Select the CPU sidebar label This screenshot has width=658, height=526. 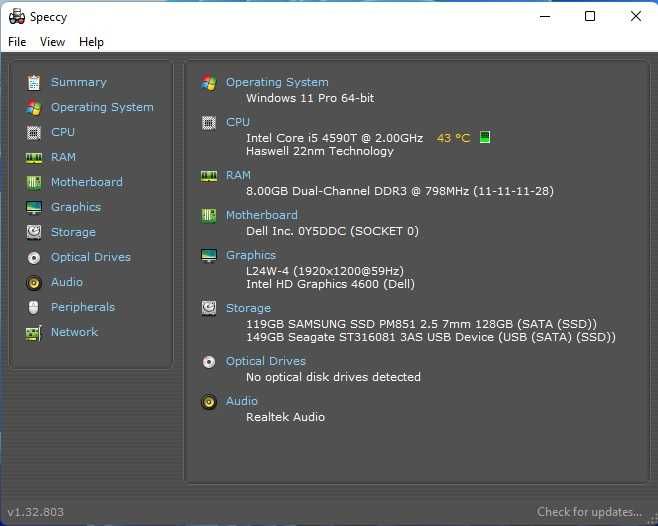point(63,132)
